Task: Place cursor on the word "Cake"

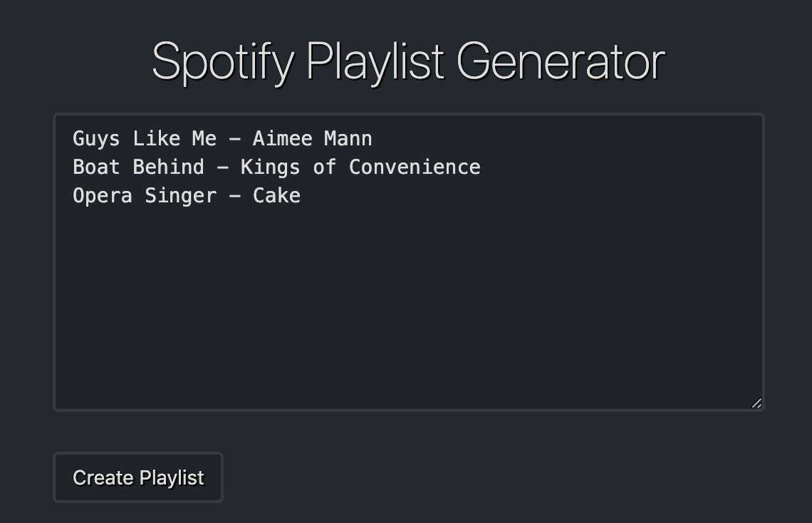Action: coord(276,196)
